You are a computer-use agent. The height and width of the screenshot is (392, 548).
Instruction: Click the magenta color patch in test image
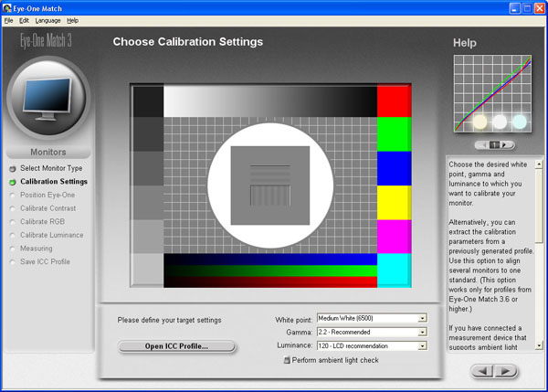[394, 237]
